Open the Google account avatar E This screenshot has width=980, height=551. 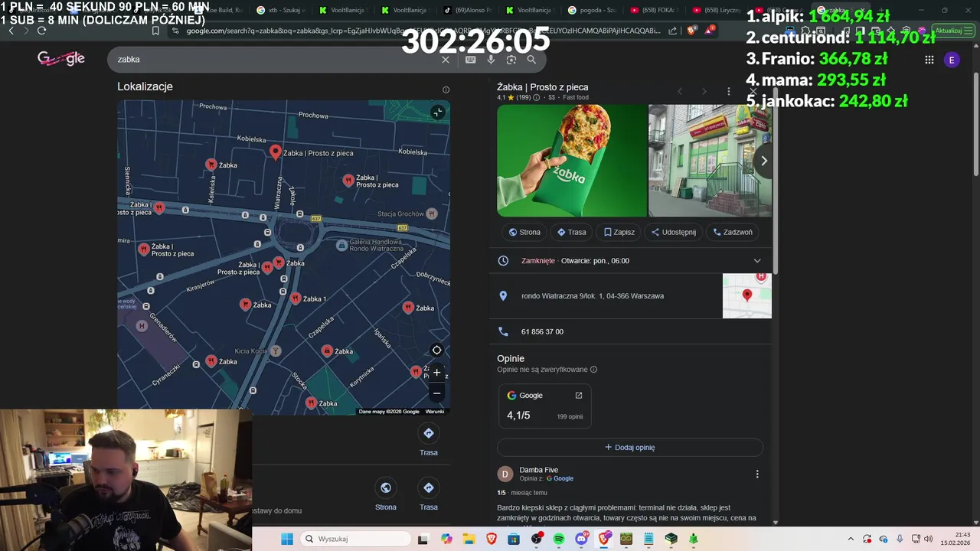point(952,60)
